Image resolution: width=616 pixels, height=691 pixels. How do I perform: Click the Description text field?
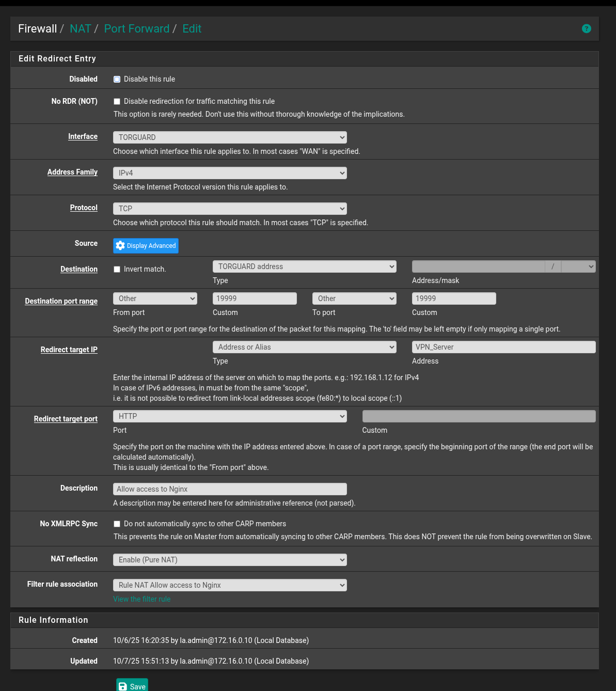pos(230,489)
